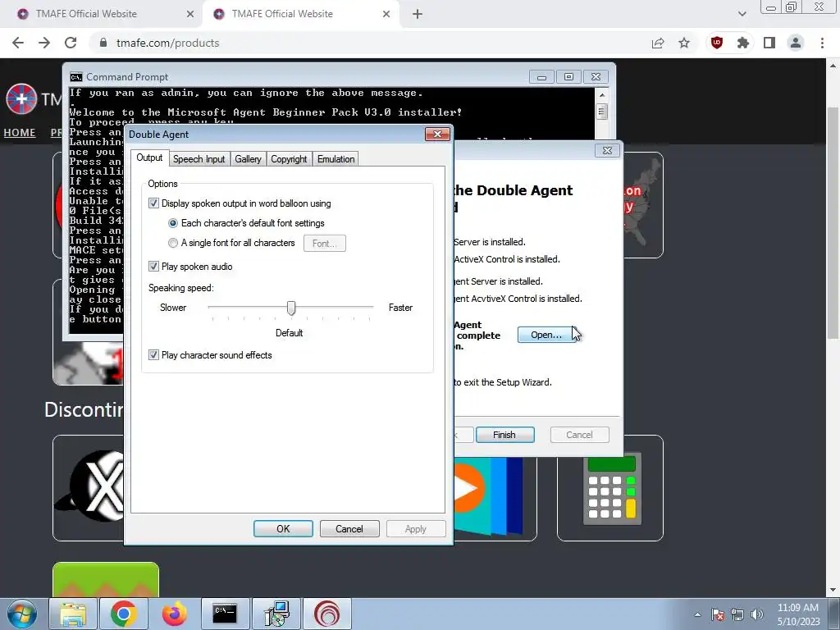This screenshot has height=630, width=840.
Task: Click the disabled Apply button
Action: tap(416, 529)
